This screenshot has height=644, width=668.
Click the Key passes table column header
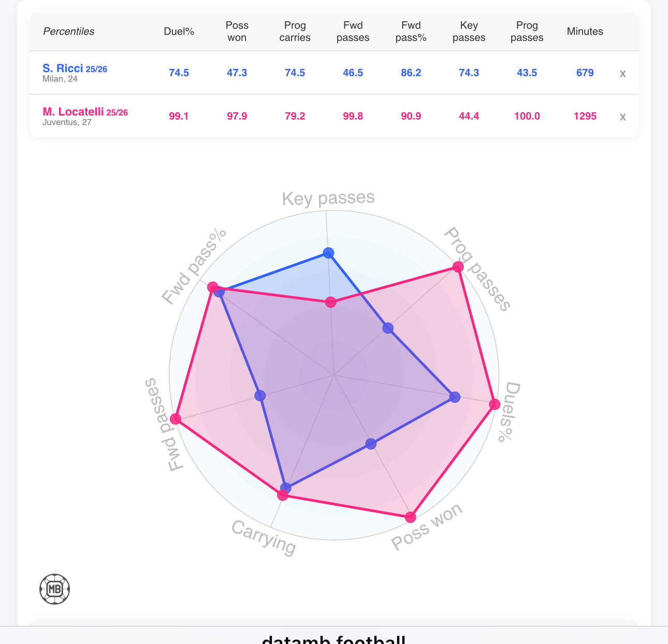click(x=469, y=32)
